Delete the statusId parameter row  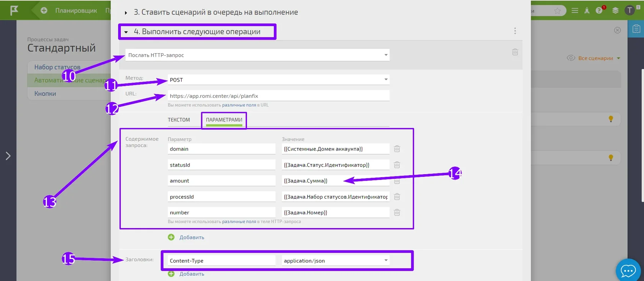pos(397,165)
